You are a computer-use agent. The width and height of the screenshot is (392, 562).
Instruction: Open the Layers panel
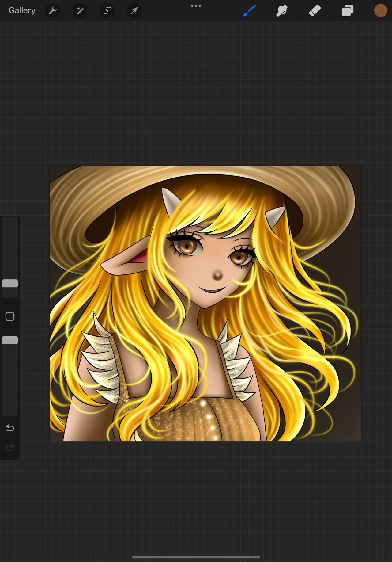point(348,11)
